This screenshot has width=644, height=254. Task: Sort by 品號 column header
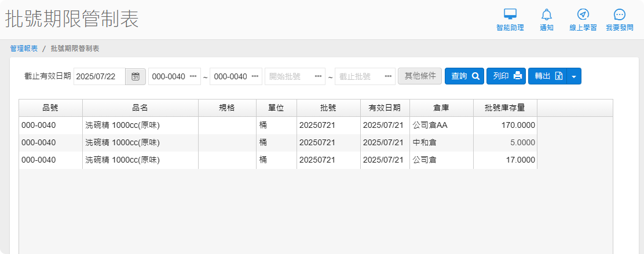tap(50, 108)
